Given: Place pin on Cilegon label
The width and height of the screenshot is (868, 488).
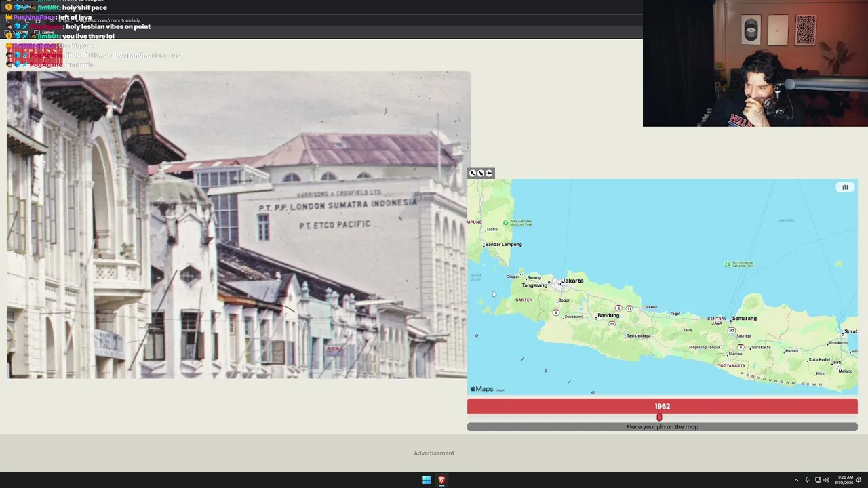Looking at the screenshot, I should point(513,276).
